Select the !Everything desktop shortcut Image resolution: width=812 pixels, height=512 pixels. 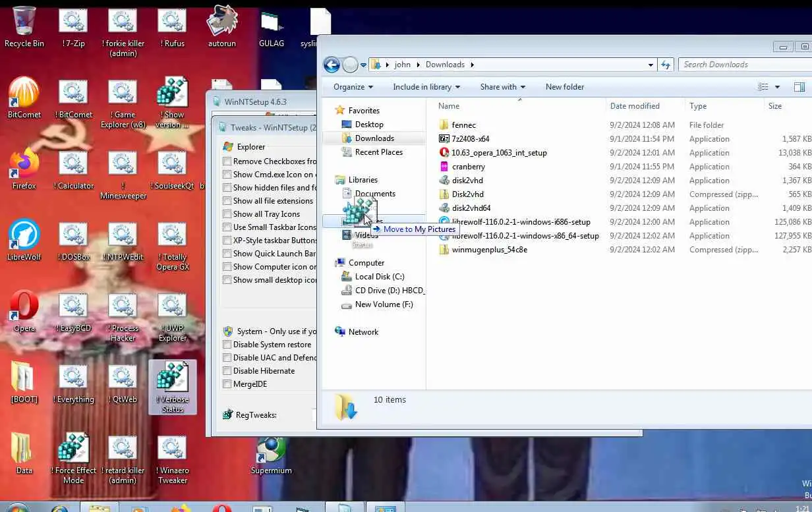point(73,384)
